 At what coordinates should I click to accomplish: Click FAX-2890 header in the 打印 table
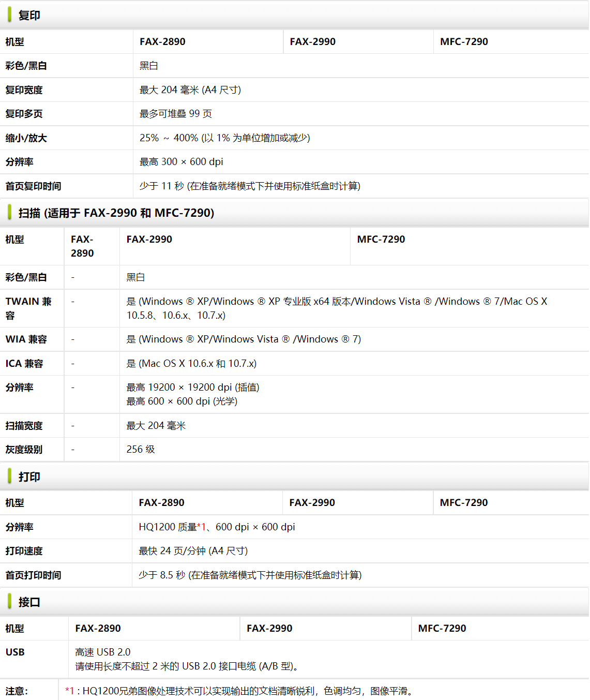tap(162, 503)
